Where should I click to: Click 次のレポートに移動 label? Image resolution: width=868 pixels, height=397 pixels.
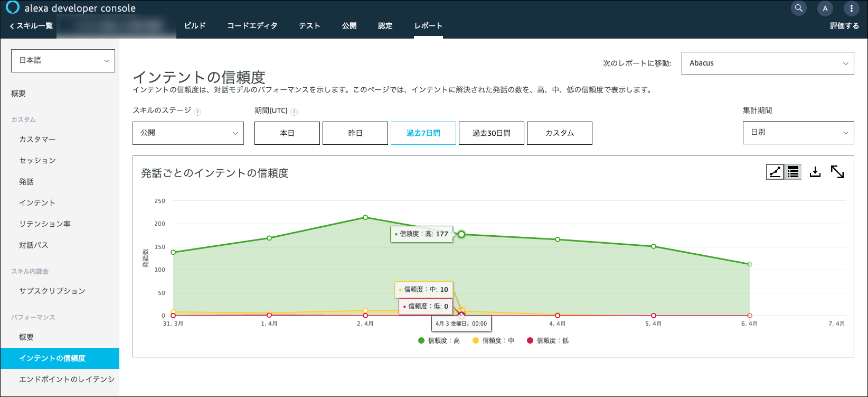[x=637, y=63]
